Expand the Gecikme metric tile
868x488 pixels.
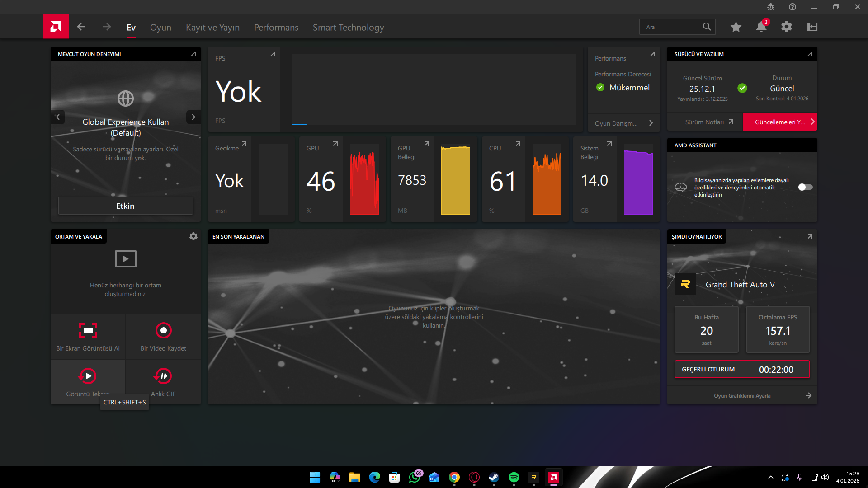pyautogui.click(x=244, y=144)
